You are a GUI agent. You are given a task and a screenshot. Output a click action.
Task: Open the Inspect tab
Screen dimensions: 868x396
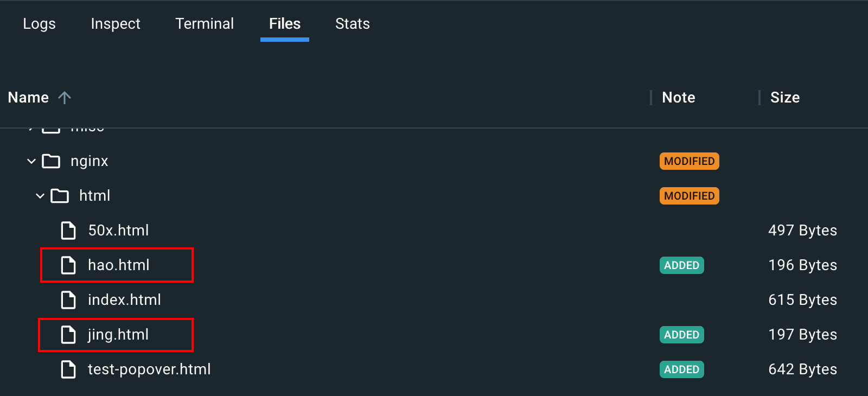pyautogui.click(x=116, y=24)
